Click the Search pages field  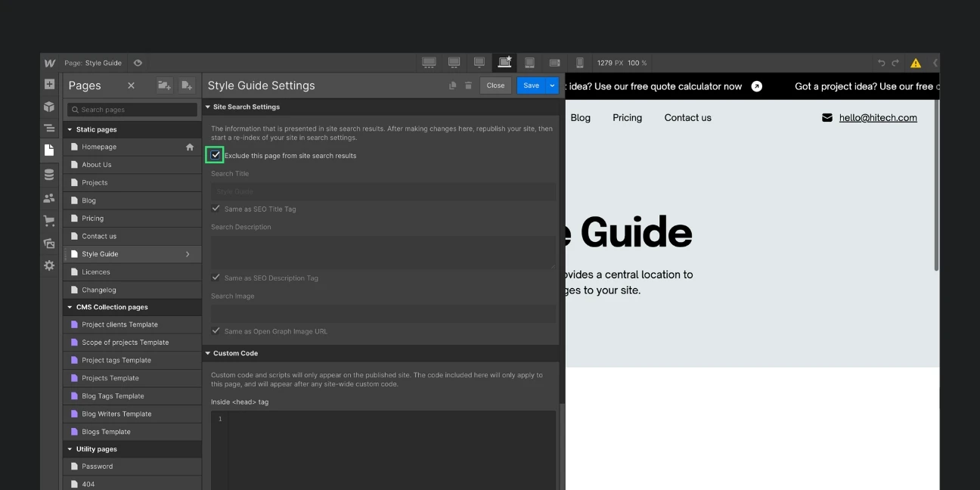click(132, 110)
